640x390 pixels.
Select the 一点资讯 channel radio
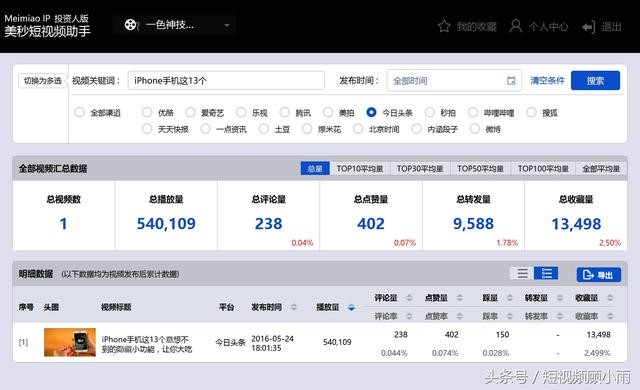coord(205,129)
